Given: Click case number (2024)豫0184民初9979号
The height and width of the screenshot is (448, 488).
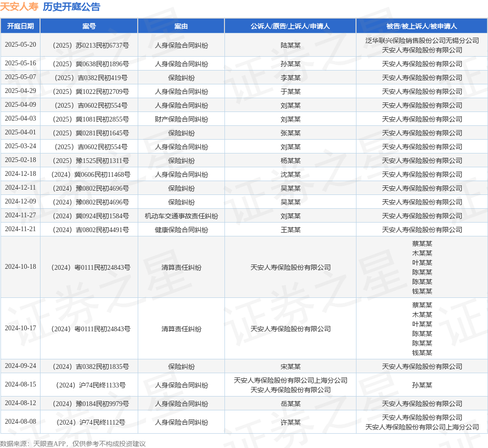Looking at the screenshot, I should tap(89, 404).
